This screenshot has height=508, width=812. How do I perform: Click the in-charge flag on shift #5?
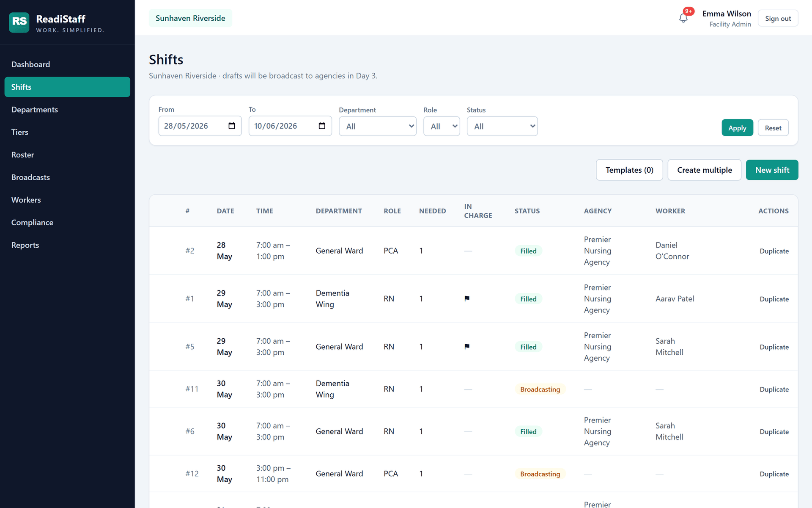467,346
